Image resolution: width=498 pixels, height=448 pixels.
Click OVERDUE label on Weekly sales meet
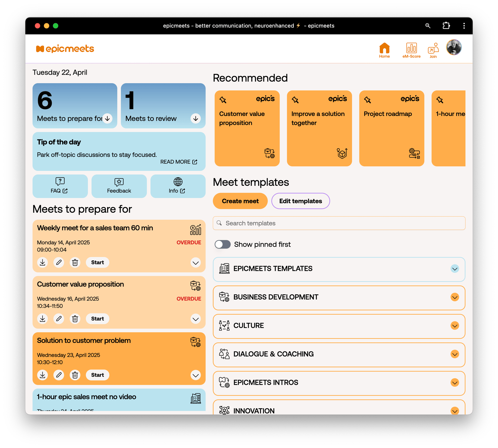click(x=188, y=242)
